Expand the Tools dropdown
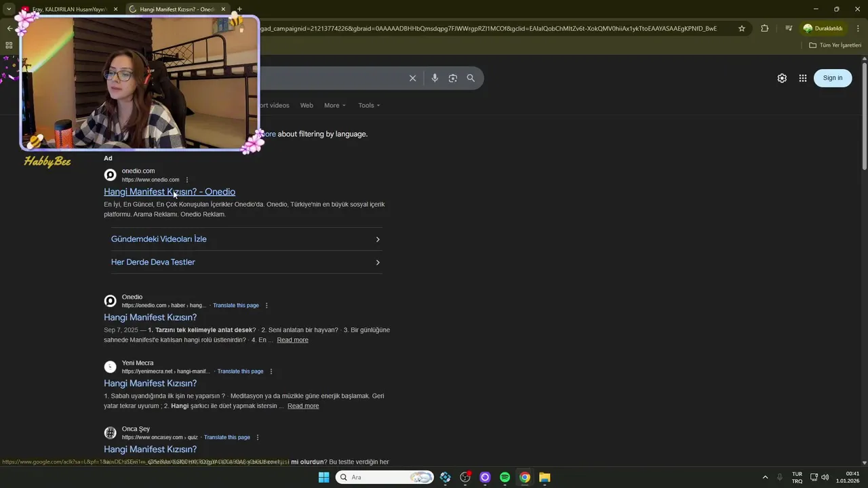The height and width of the screenshot is (488, 868). pos(369,105)
